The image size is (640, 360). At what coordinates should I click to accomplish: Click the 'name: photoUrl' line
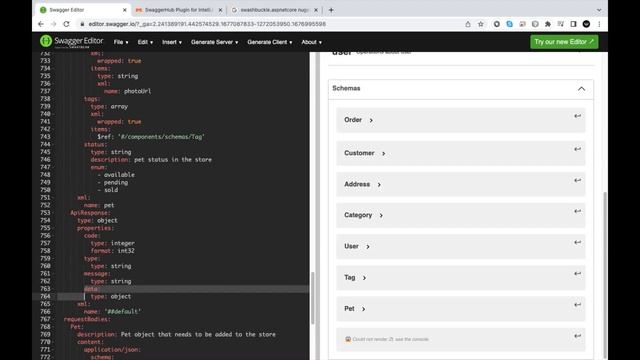click(x=127, y=91)
